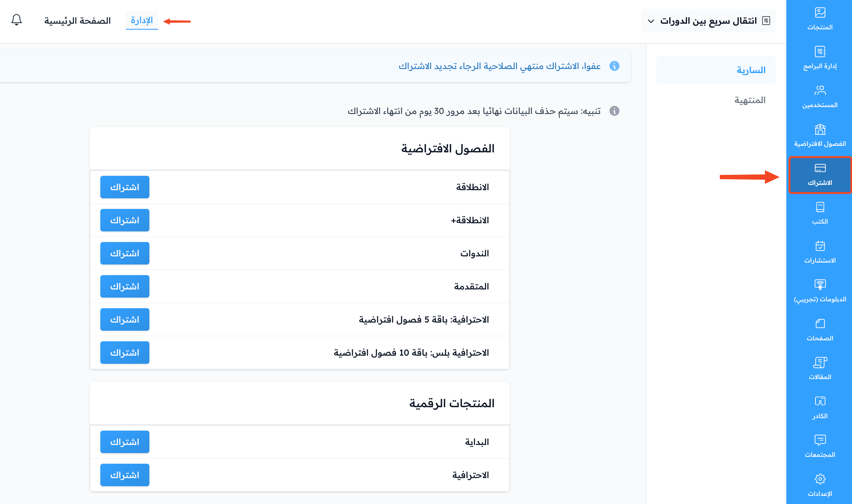Open the الكتب books section

pos(820,214)
